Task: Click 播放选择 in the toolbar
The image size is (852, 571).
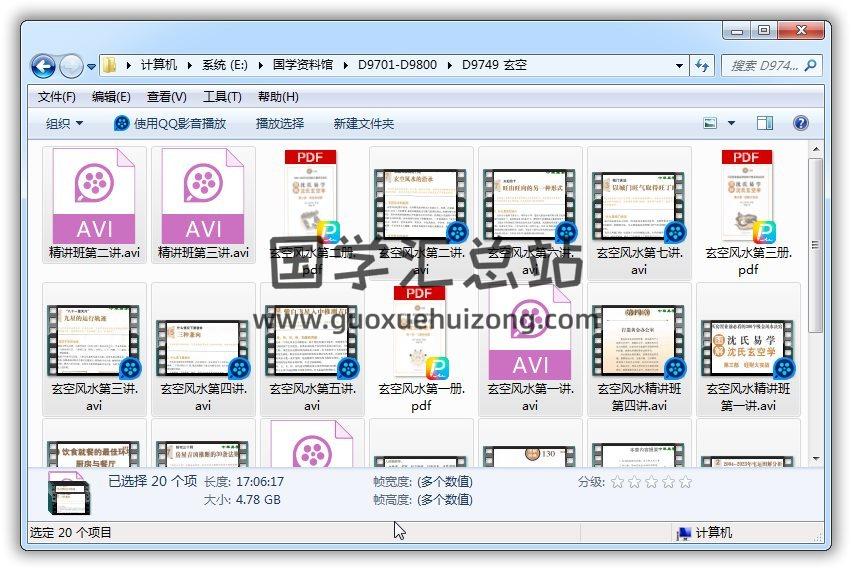Action: [x=280, y=123]
